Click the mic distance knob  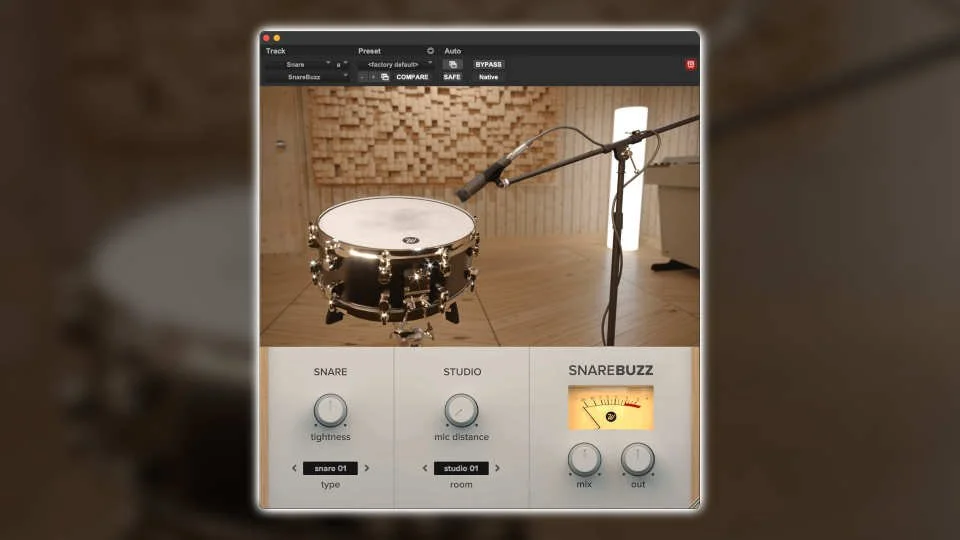(x=461, y=410)
